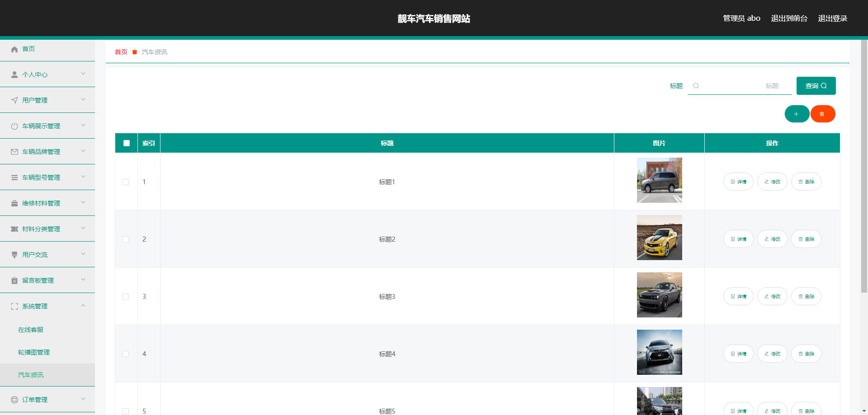Image resolution: width=868 pixels, height=415 pixels.
Task: Expand the 用户管理 chevron
Action: click(83, 99)
